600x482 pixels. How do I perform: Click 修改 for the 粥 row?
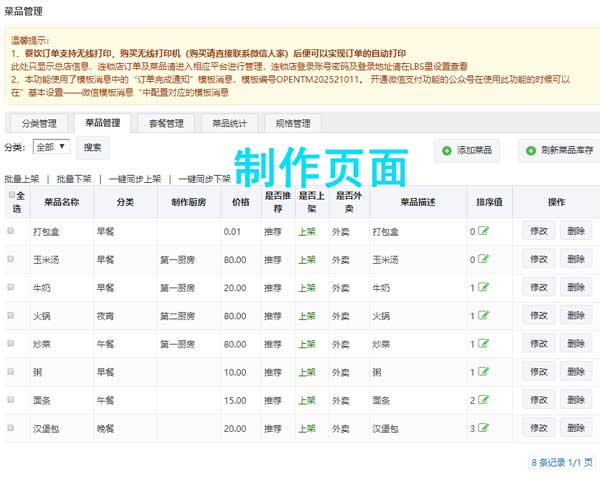[539, 372]
